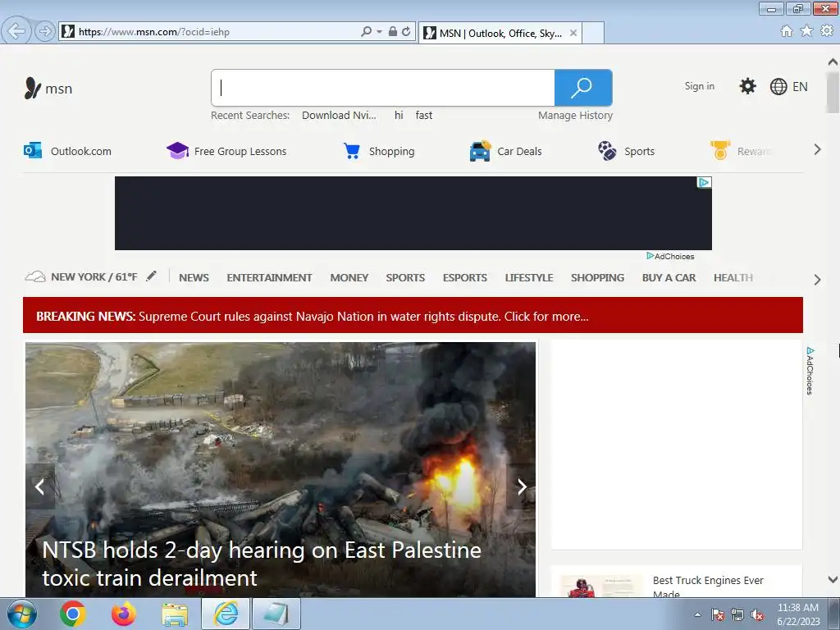Click the Sign in link
This screenshot has width=840, height=630.
point(699,86)
